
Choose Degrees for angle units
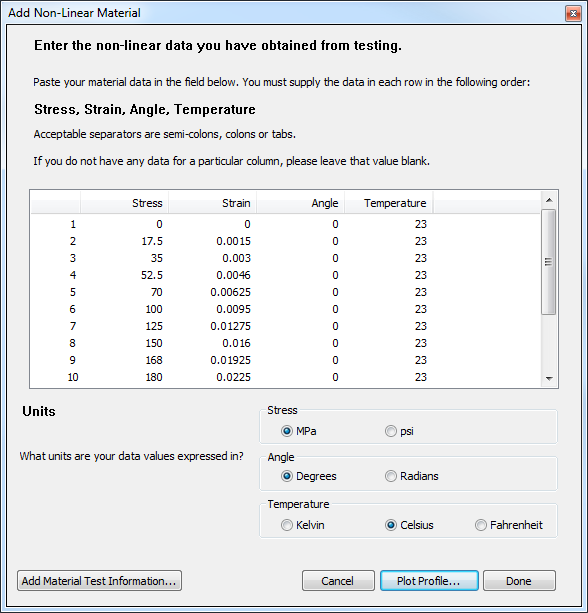click(308, 476)
